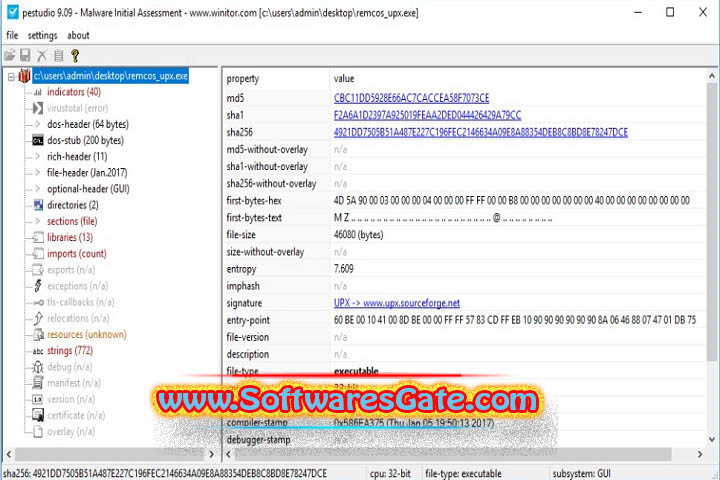Click the exceptions lightning icon
The image size is (720, 480).
pyautogui.click(x=38, y=286)
